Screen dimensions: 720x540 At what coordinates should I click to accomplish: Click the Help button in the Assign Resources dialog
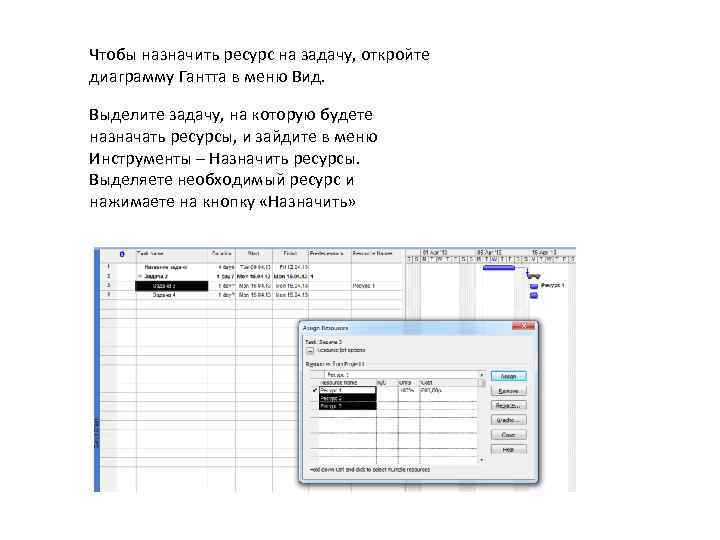pos(509,450)
